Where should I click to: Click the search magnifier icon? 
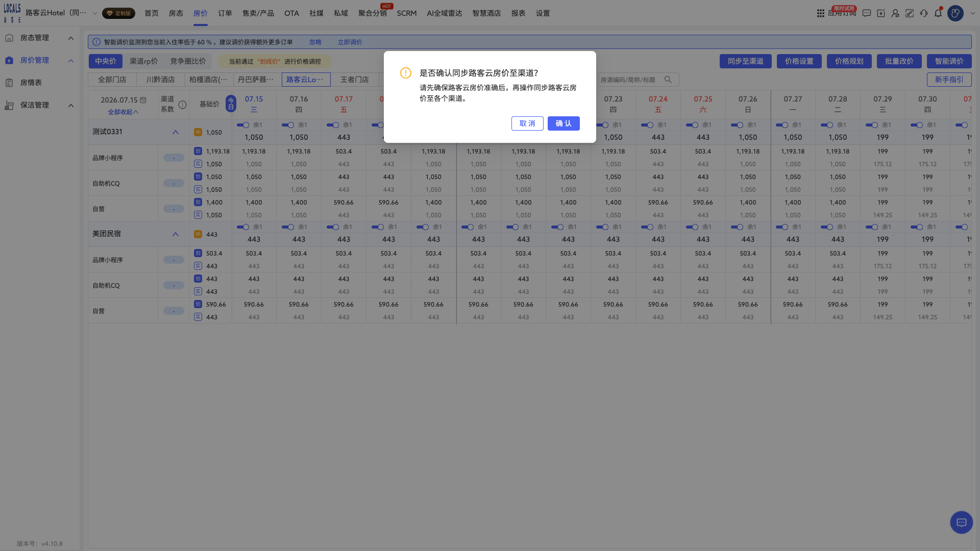[x=668, y=80]
